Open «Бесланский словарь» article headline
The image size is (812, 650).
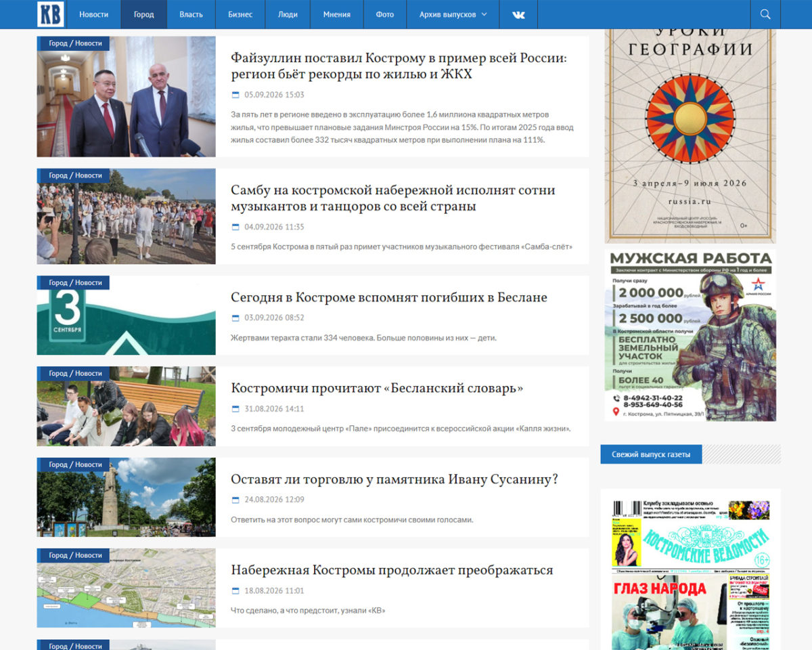click(x=377, y=388)
